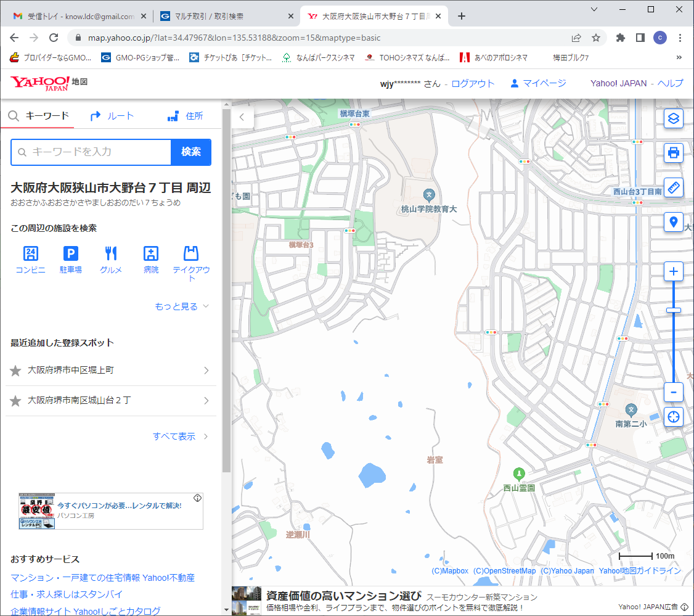Open the map layers selector icon
The height and width of the screenshot is (616, 694).
tap(674, 118)
